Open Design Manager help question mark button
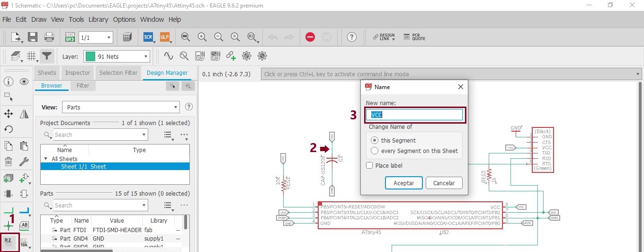Viewport: 644px width, 252px height. point(189,107)
